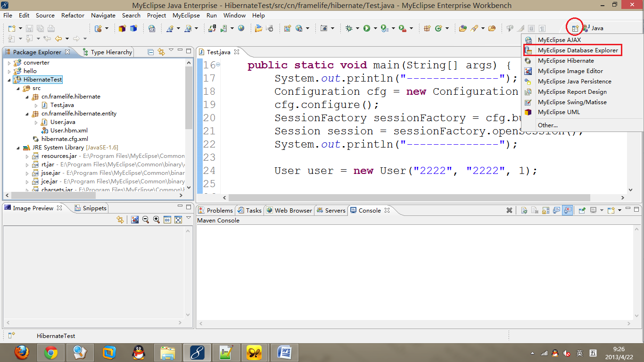The image size is (644, 362).
Task: Switch to the Type Hierarchy tab
Action: (107, 52)
